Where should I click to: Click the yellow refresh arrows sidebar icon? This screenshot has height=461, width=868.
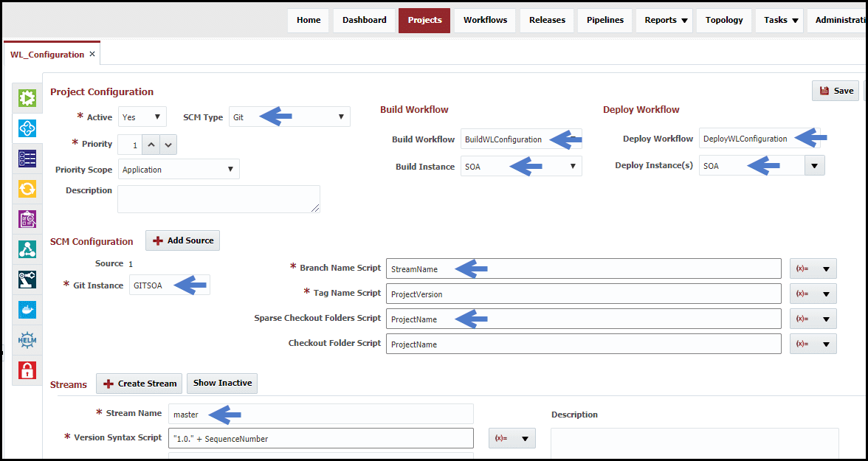(x=27, y=189)
